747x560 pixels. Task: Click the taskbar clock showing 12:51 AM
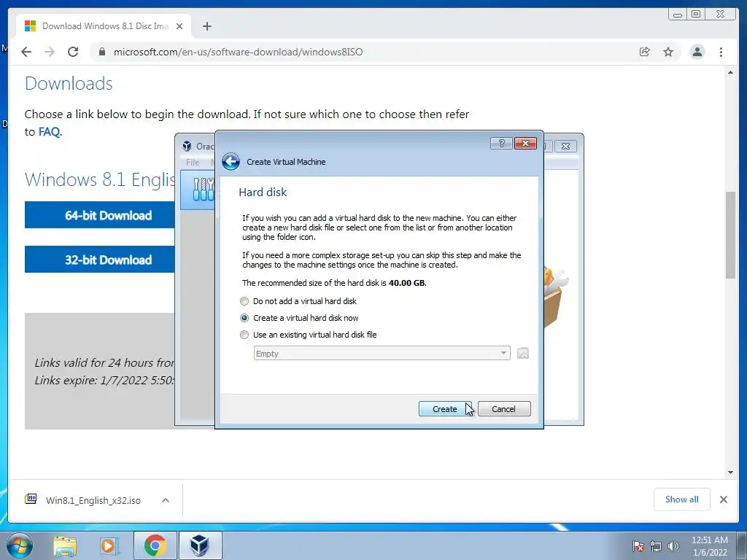point(709,546)
